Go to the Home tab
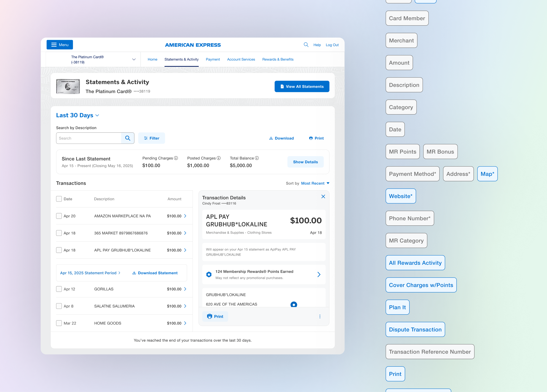Image resolution: width=547 pixels, height=392 pixels. click(152, 59)
